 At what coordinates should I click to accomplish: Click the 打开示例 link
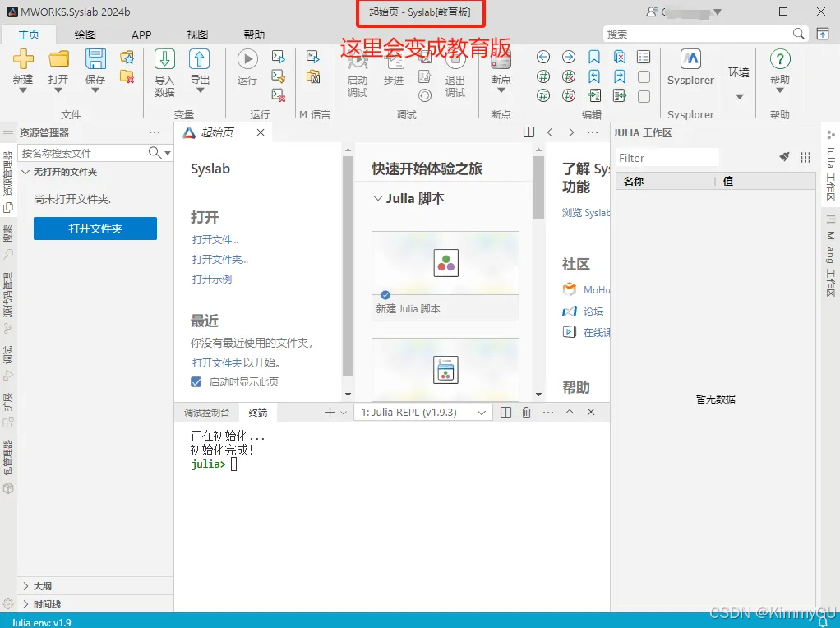(211, 279)
